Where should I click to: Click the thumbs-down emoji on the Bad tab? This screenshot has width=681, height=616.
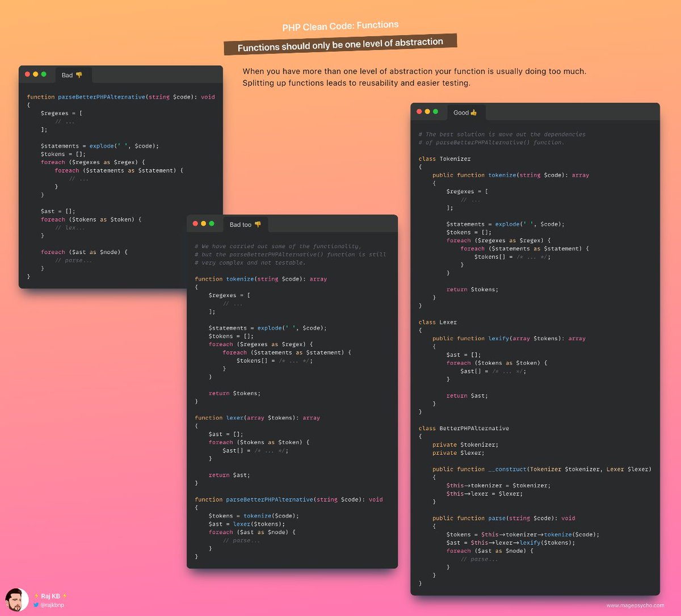[x=80, y=75]
